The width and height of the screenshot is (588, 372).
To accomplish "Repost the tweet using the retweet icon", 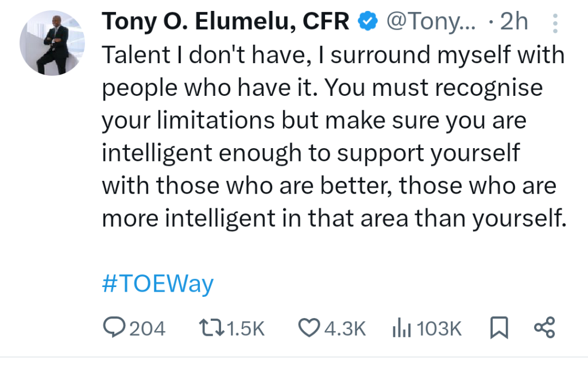I will coord(211,328).
